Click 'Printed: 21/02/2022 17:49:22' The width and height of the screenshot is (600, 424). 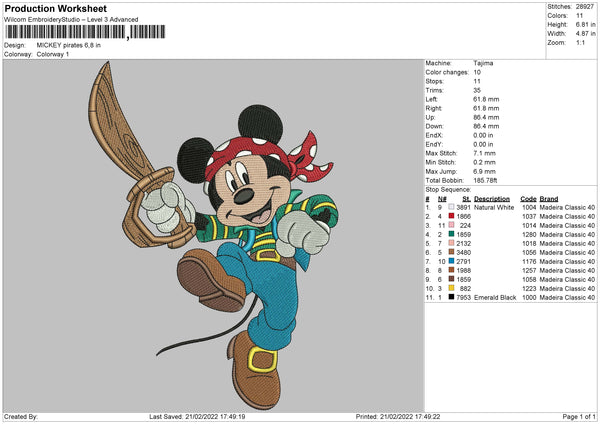[x=398, y=416]
